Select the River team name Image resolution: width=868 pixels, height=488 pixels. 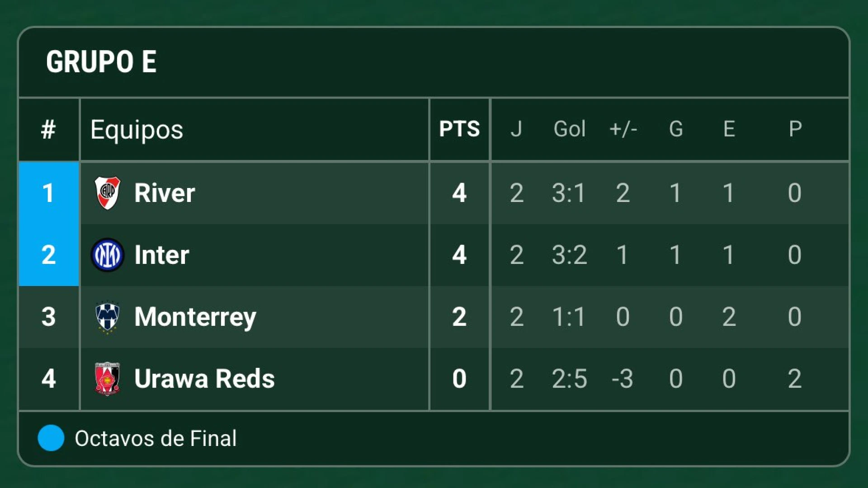click(165, 193)
